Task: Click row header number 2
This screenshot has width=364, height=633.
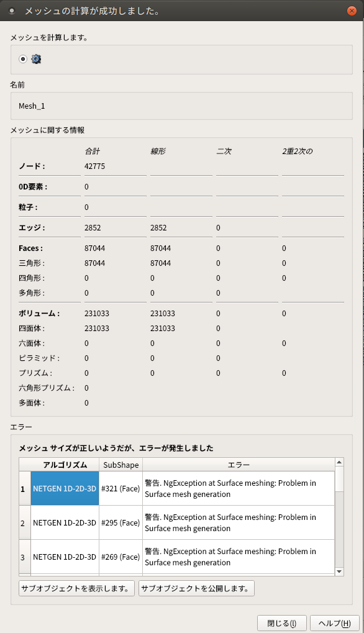Action: [25, 523]
